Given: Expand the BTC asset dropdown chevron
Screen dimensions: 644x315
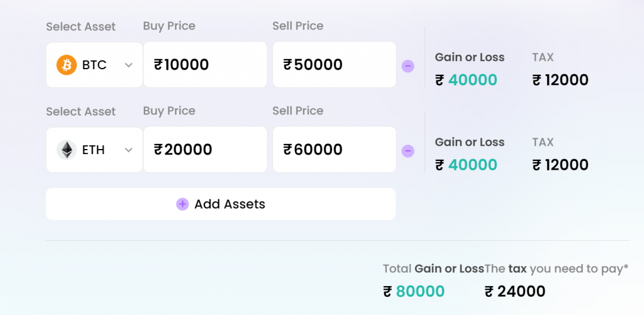Looking at the screenshot, I should click(x=128, y=65).
